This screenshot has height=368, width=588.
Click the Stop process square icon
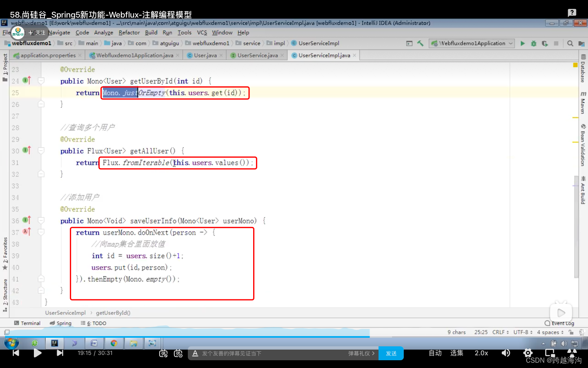click(556, 43)
